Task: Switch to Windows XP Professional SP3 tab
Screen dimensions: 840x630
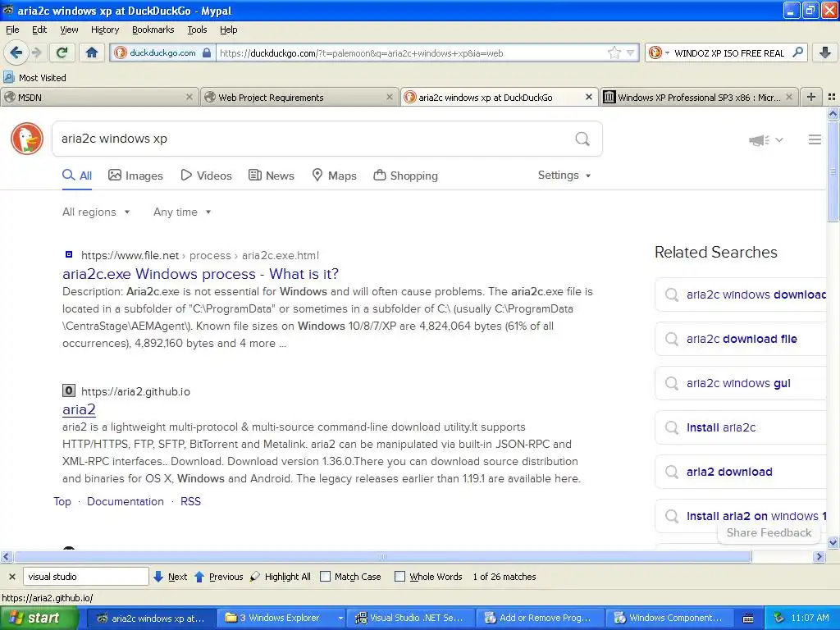Action: click(699, 97)
